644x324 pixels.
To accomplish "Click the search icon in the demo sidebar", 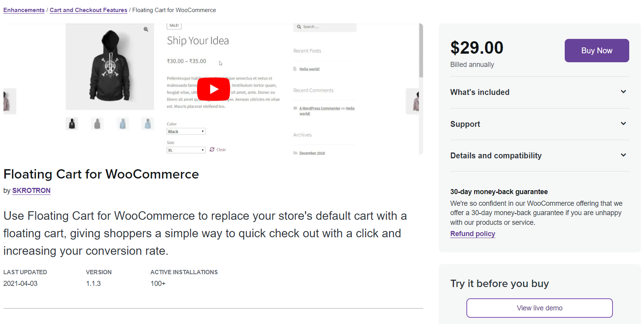I will click(x=298, y=26).
